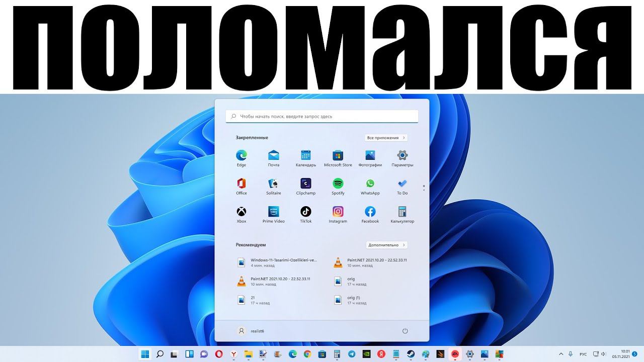Open the taskbar search magnifier
Image resolution: width=644 pixels, height=362 pixels.
160,354
